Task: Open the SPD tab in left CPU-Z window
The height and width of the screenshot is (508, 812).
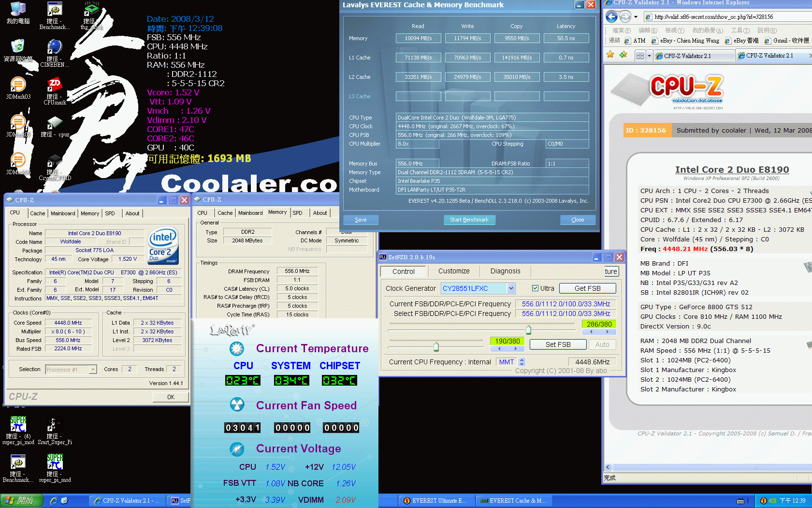Action: tap(110, 213)
